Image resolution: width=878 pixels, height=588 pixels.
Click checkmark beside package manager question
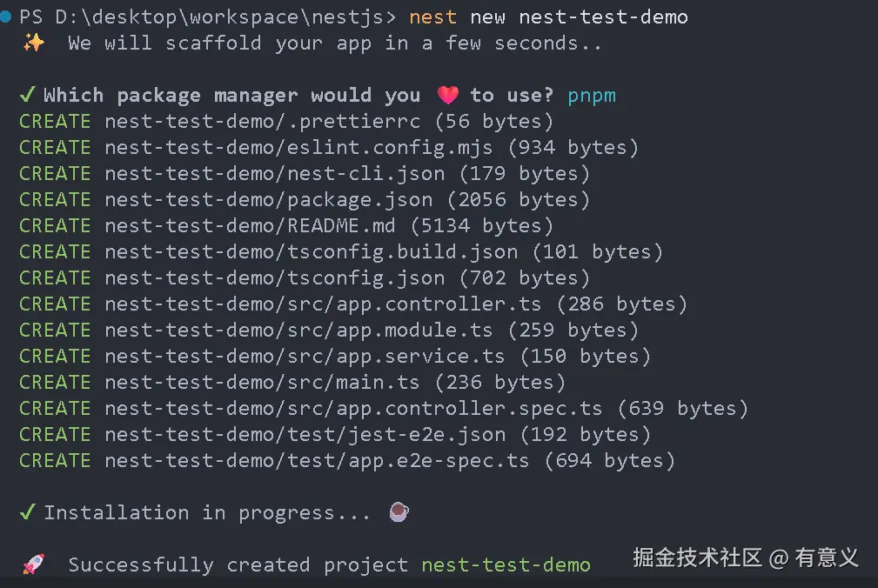click(x=28, y=95)
